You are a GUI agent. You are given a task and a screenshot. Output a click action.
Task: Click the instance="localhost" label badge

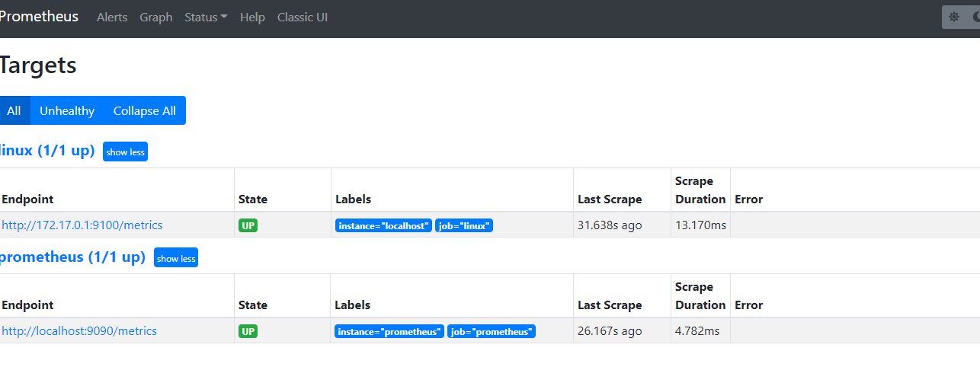383,225
